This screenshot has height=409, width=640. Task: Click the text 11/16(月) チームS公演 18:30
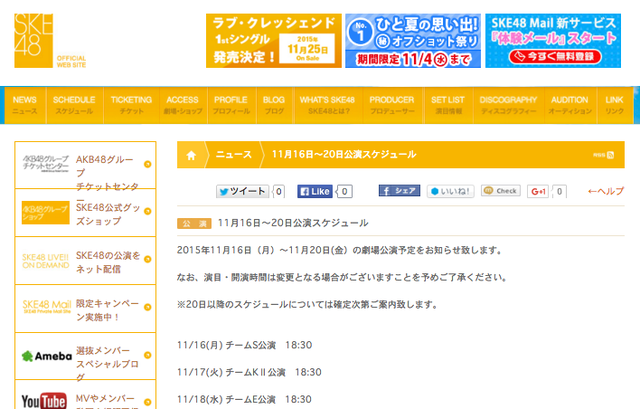coord(244,345)
